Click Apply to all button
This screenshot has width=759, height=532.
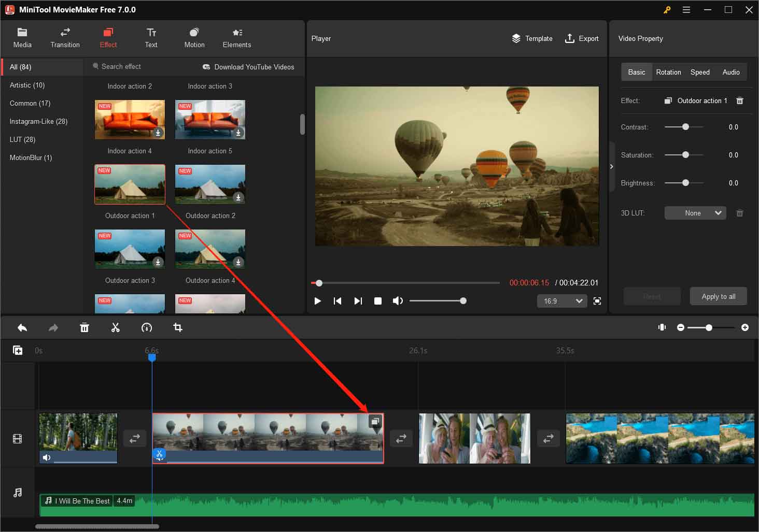719,296
